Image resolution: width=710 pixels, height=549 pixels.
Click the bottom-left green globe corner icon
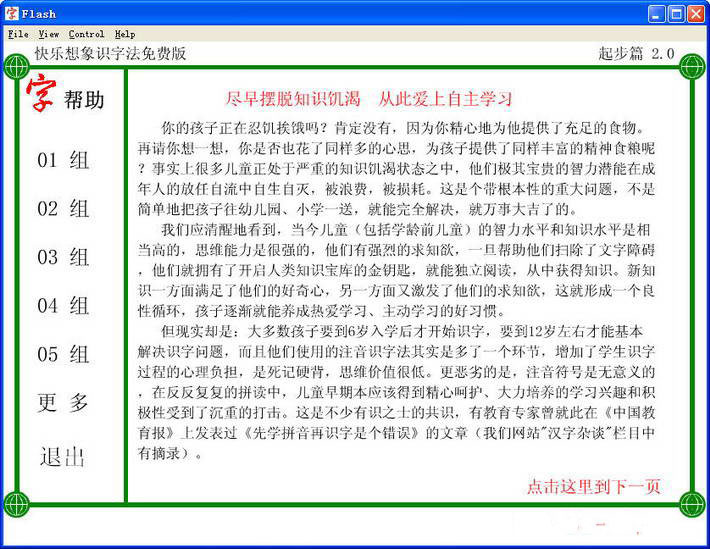(16, 504)
